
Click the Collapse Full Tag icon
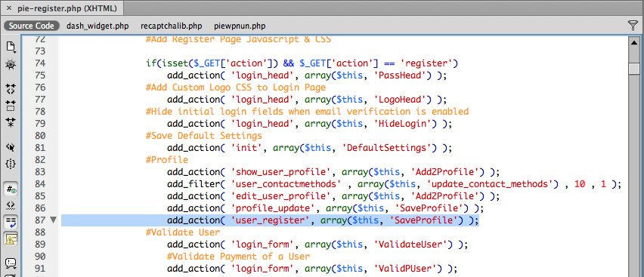[11, 88]
